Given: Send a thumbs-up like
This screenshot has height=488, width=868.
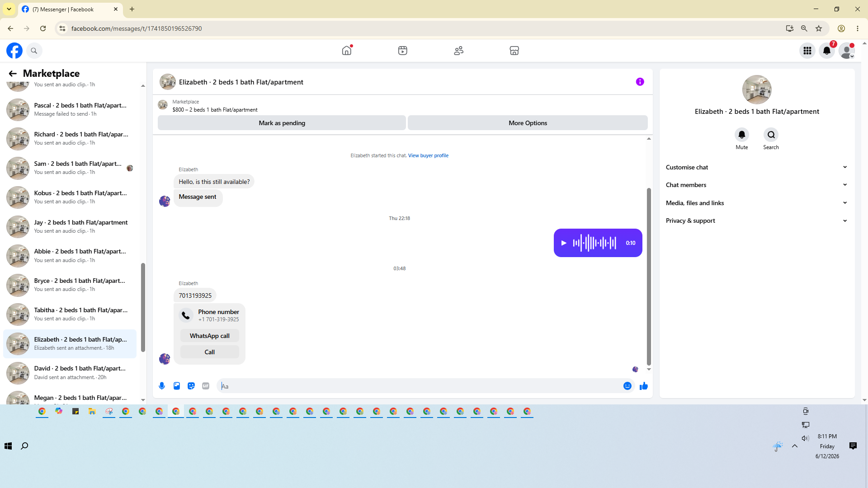Looking at the screenshot, I should [x=644, y=386].
